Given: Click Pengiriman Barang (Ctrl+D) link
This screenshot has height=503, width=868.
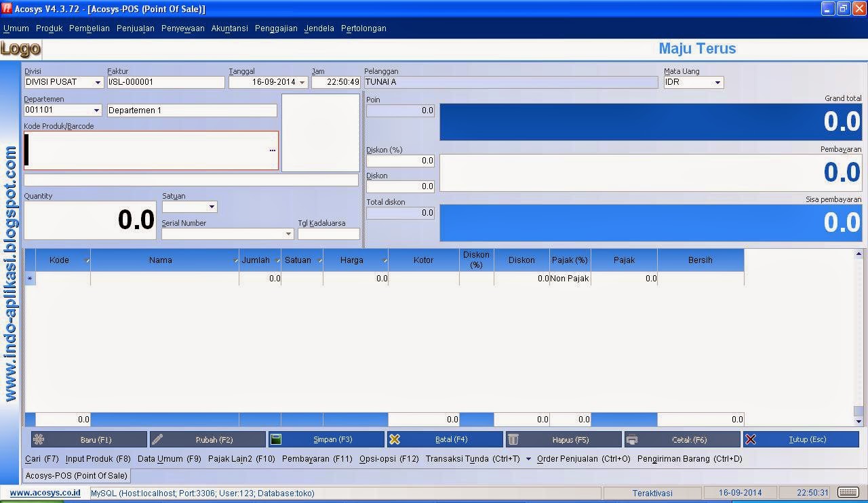Looking at the screenshot, I should tap(690, 459).
